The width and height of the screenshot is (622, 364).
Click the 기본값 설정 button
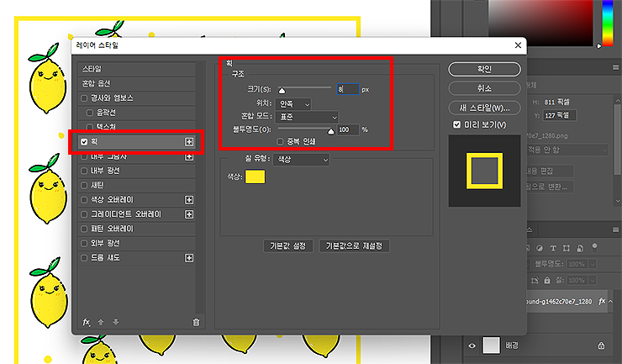click(x=288, y=246)
